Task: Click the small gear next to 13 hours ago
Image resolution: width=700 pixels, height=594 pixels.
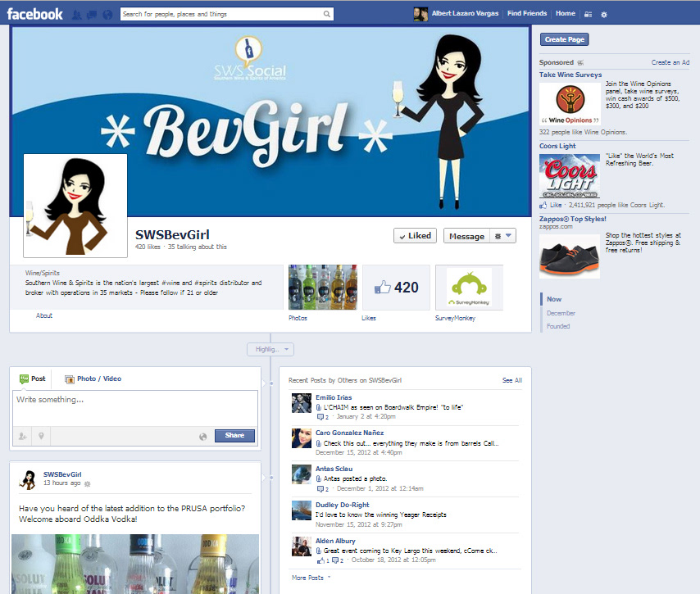Action: tap(88, 483)
